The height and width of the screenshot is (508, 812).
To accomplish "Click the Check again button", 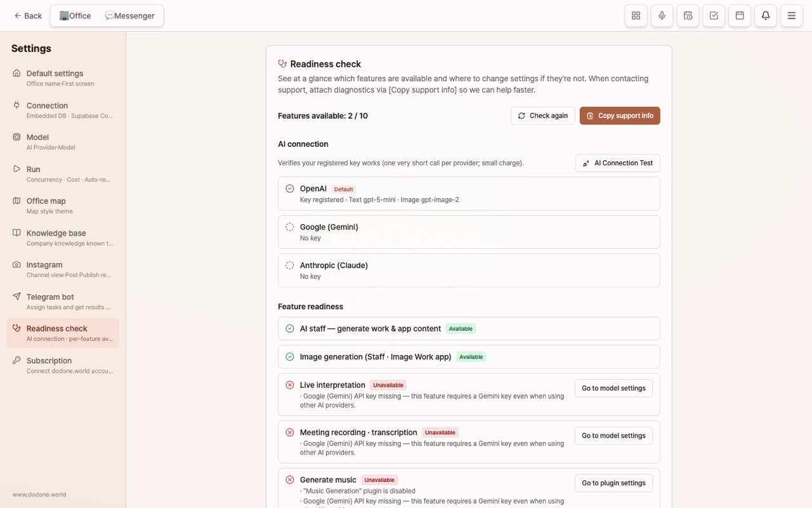I will [x=543, y=116].
